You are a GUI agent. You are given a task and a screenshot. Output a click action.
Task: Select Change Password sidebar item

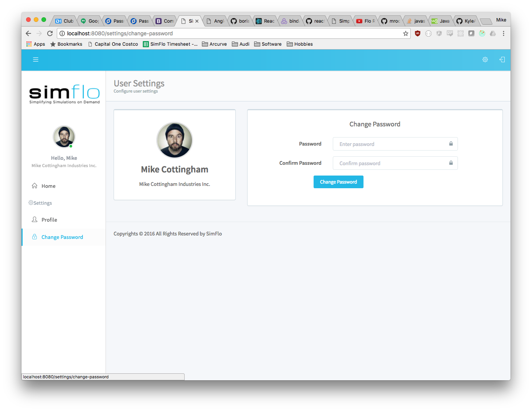tap(62, 237)
